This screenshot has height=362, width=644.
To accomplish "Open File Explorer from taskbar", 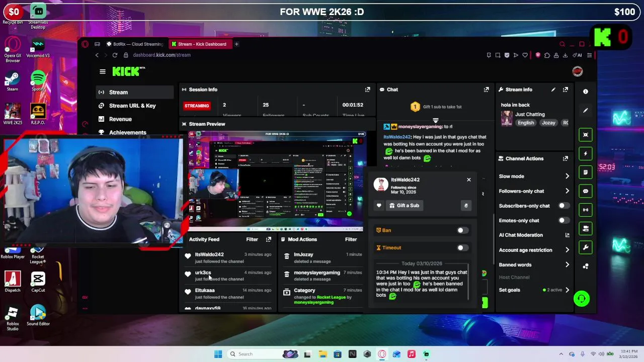I will click(323, 354).
